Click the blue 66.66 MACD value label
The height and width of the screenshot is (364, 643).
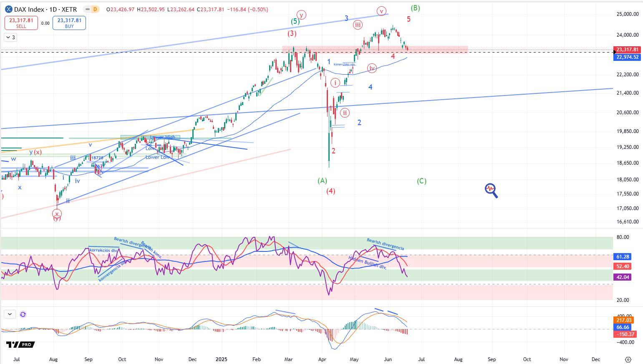pyautogui.click(x=623, y=327)
